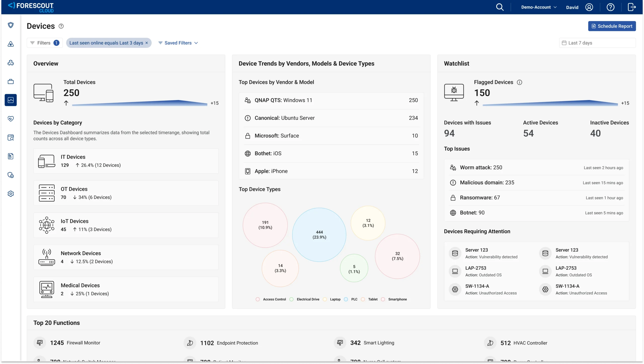
Task: Click the logout icon in top bar
Action: click(x=631, y=7)
